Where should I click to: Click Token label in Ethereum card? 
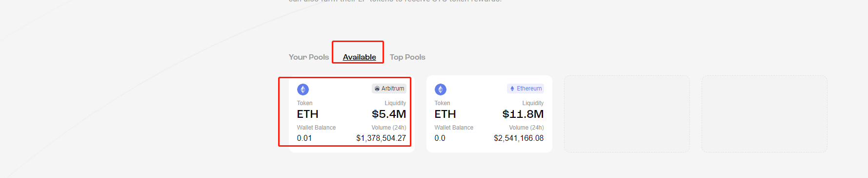[443, 103]
